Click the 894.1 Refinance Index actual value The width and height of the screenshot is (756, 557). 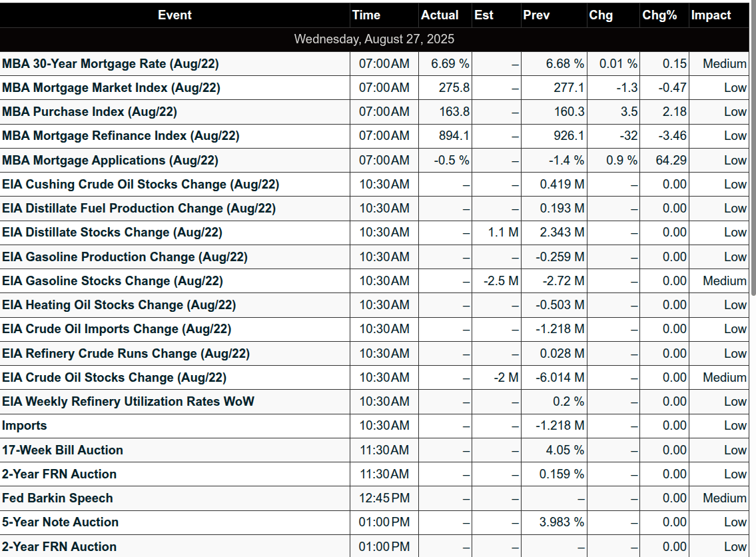[x=454, y=136]
